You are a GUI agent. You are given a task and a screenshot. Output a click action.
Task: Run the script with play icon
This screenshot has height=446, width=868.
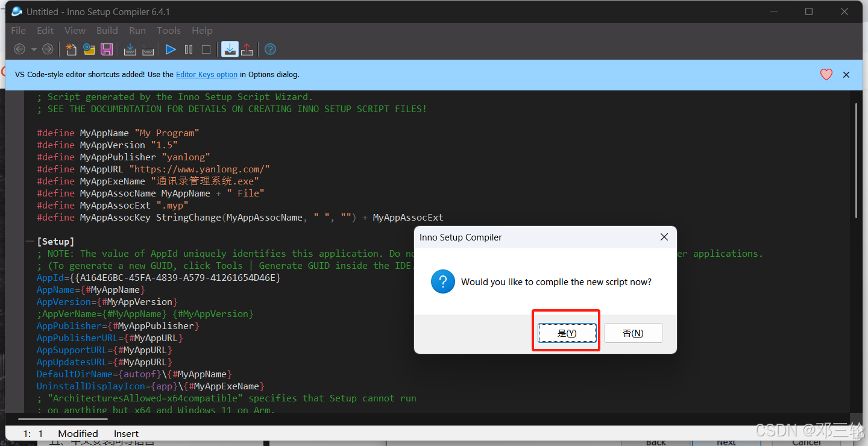tap(171, 49)
